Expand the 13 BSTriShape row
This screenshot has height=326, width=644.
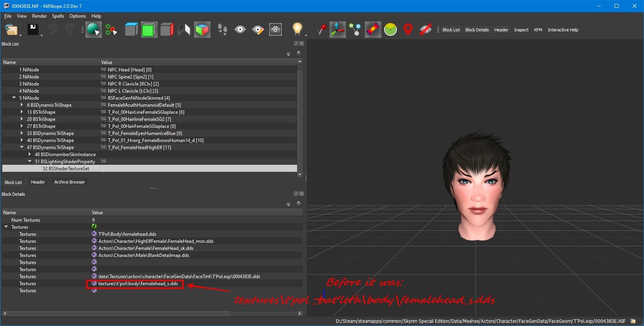pos(22,112)
